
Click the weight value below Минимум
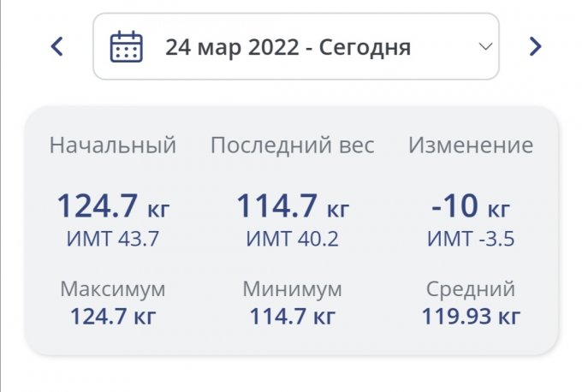(x=293, y=318)
